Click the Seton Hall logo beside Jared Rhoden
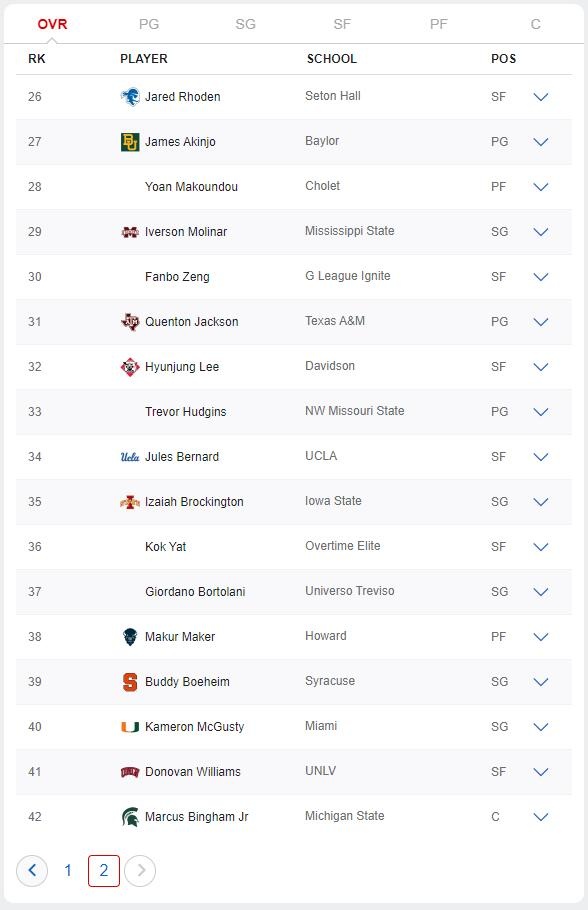 pos(130,96)
